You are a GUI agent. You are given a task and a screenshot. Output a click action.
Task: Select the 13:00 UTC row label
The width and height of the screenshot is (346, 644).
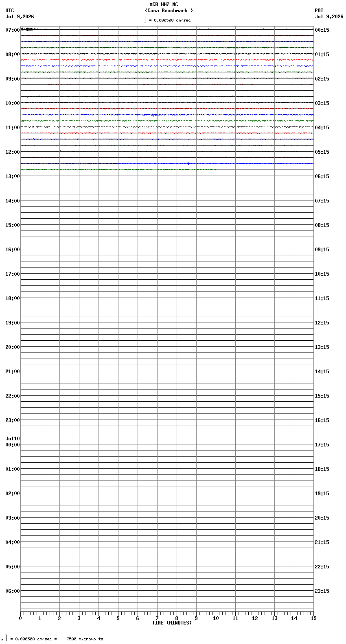click(13, 176)
